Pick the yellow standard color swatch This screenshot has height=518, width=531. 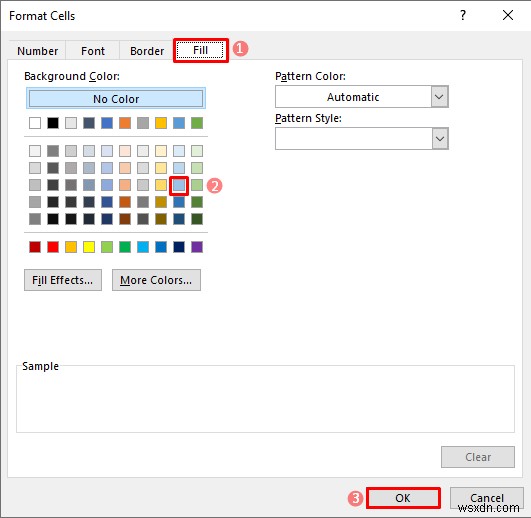point(89,247)
